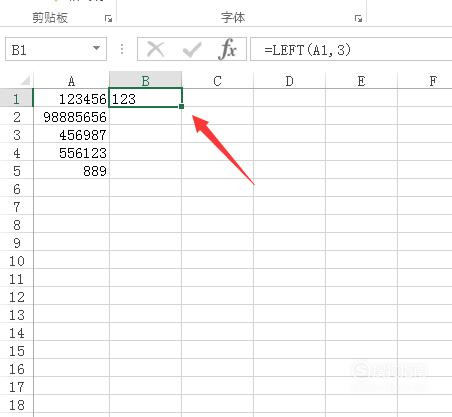Select all cells with the corner triangle
The height and width of the screenshot is (417, 452).
click(x=25, y=80)
